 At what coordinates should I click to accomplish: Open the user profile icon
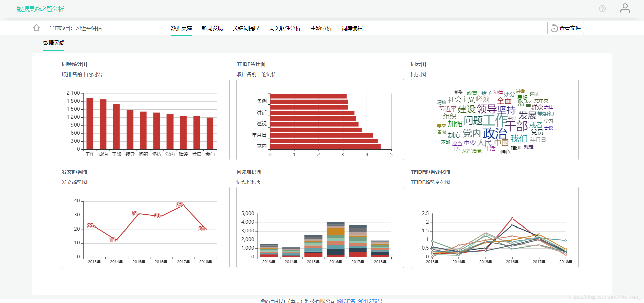coord(625,8)
